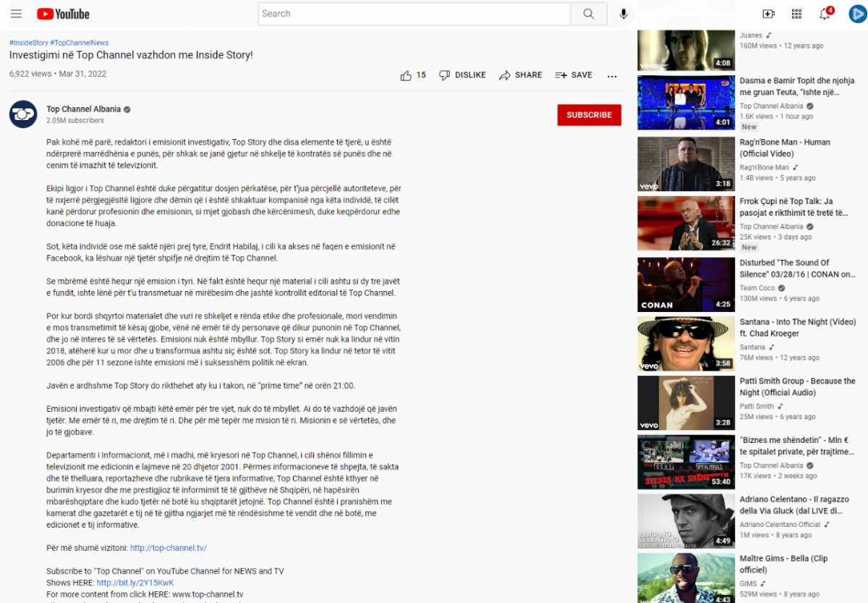Click the search magnifier button
868x603 pixels.
click(x=589, y=14)
